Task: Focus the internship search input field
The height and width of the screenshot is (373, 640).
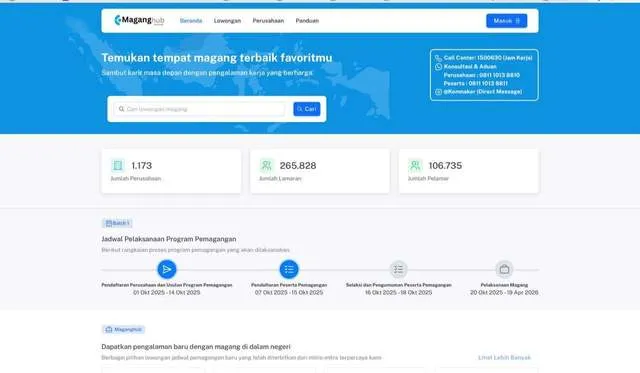Action: click(x=199, y=109)
